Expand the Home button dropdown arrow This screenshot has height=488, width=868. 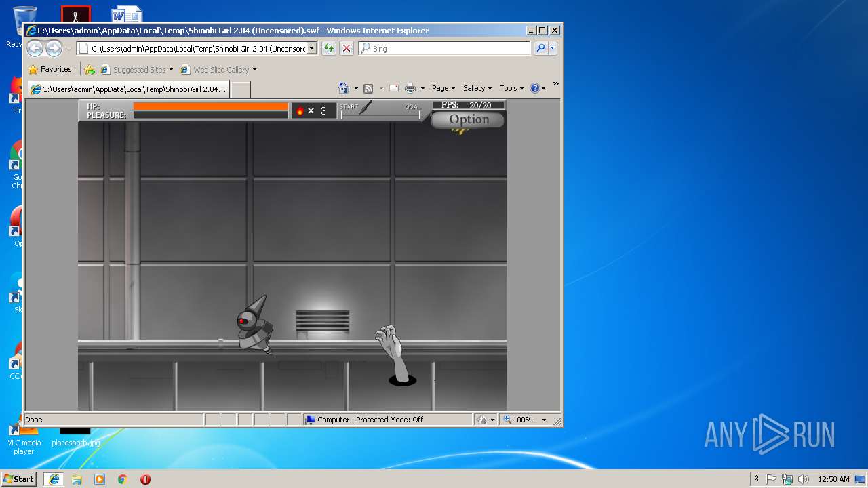point(356,88)
